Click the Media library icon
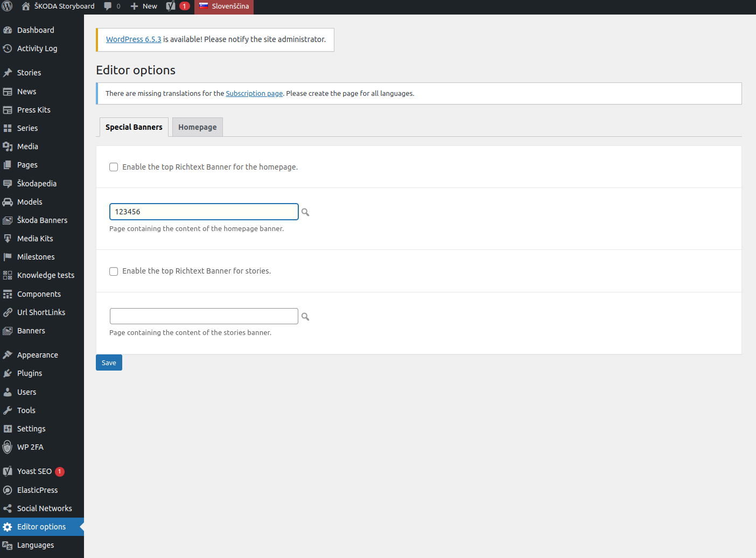The width and height of the screenshot is (756, 558). click(x=8, y=147)
